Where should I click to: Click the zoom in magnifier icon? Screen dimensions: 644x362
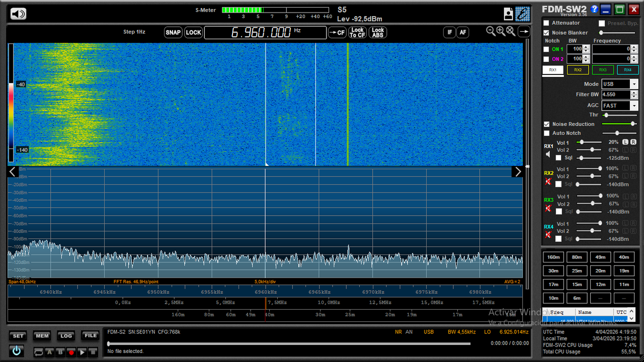501,31
